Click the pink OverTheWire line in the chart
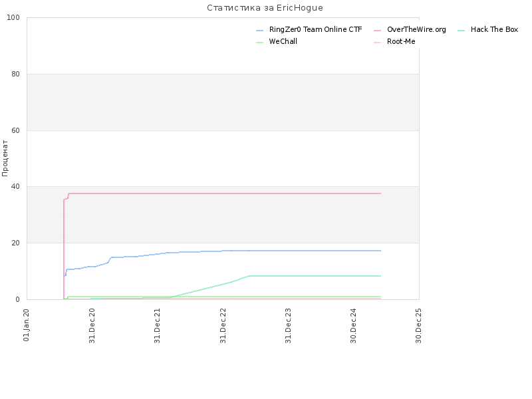 tap(224, 194)
